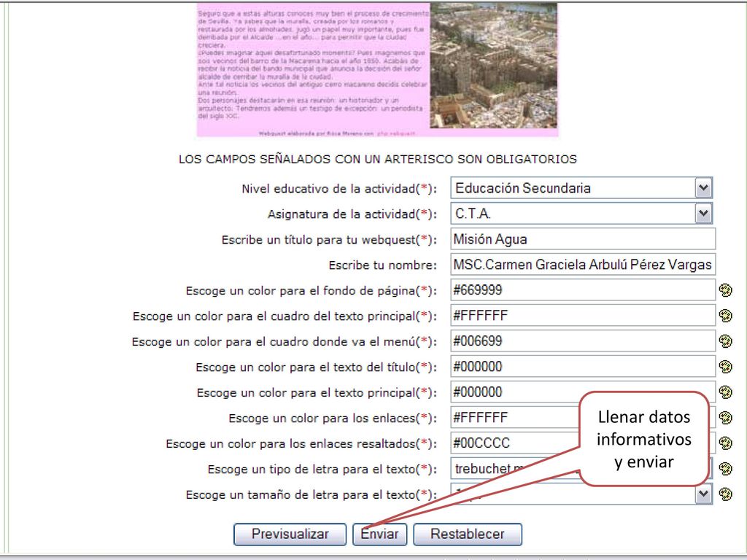Open palette icon for menu box color
747x560 pixels.
coord(725,341)
